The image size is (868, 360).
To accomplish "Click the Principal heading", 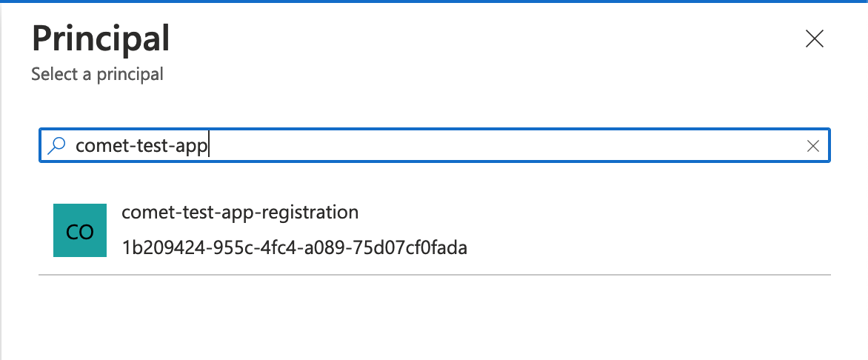I will pyautogui.click(x=101, y=39).
